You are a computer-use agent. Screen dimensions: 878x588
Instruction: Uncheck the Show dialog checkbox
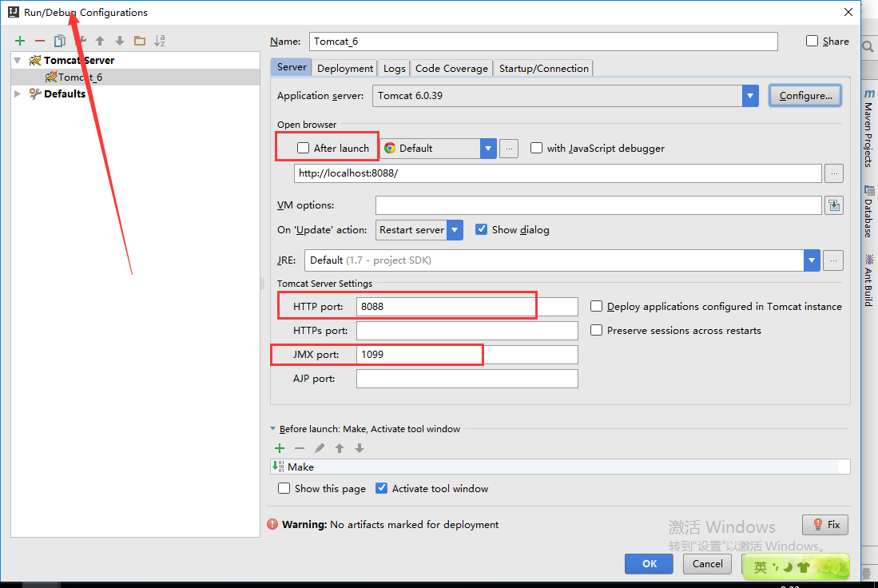481,229
